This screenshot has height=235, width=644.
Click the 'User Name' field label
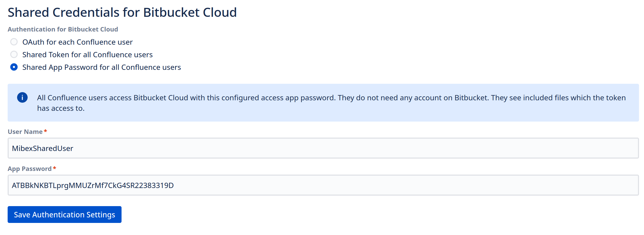click(25, 132)
